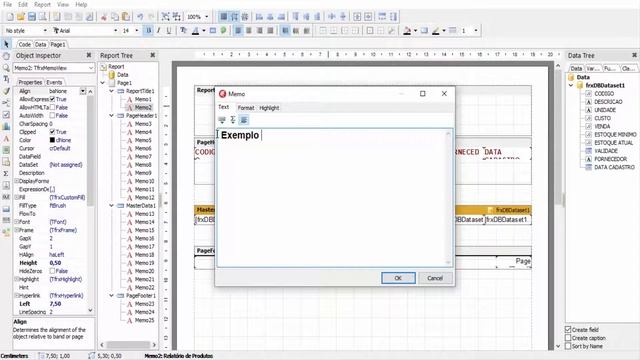This screenshot has width=640, height=360.
Task: Insert expression in the Memo dialog toolbar
Action: coord(222,120)
